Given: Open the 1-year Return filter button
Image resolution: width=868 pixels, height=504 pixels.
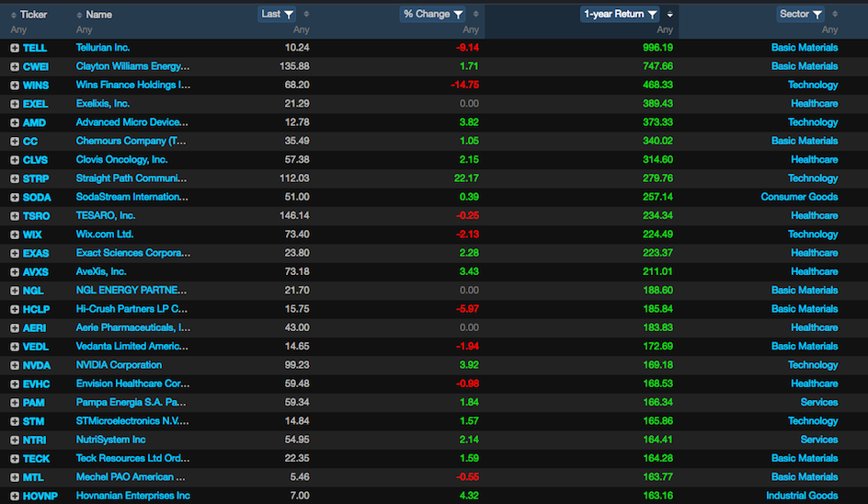Looking at the screenshot, I should 620,15.
